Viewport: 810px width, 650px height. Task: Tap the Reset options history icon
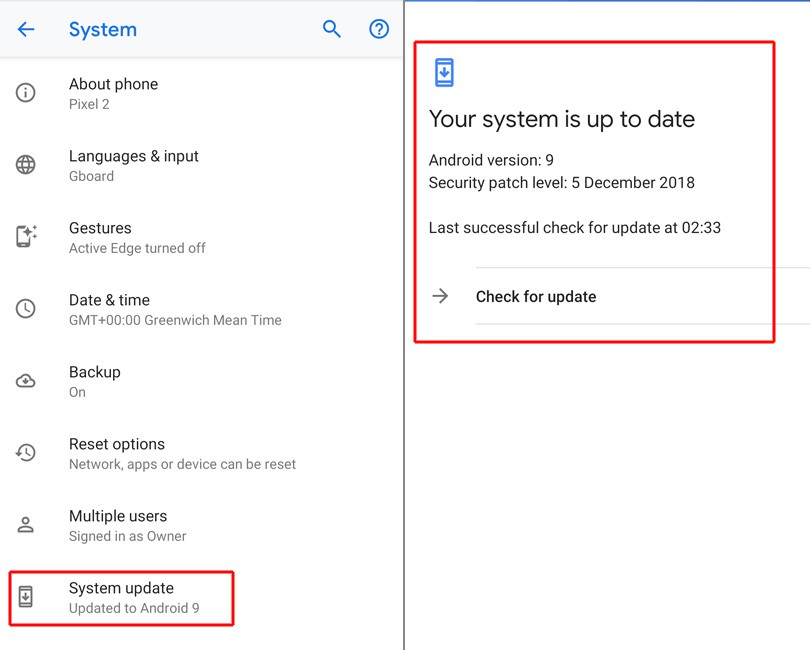[x=26, y=453]
